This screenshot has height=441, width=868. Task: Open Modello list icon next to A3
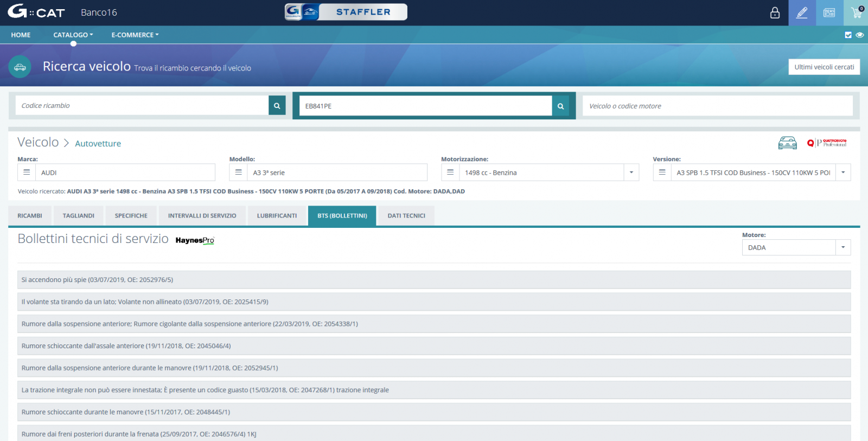tap(238, 172)
